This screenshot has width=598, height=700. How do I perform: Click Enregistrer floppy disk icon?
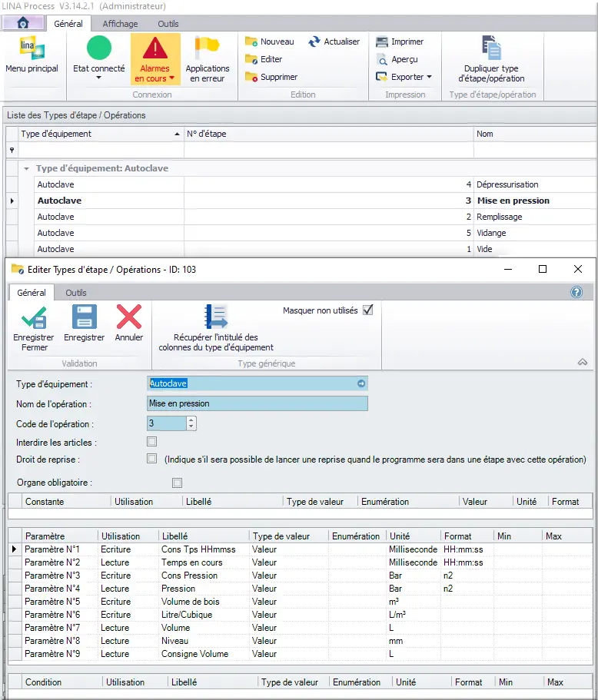pyautogui.click(x=85, y=317)
